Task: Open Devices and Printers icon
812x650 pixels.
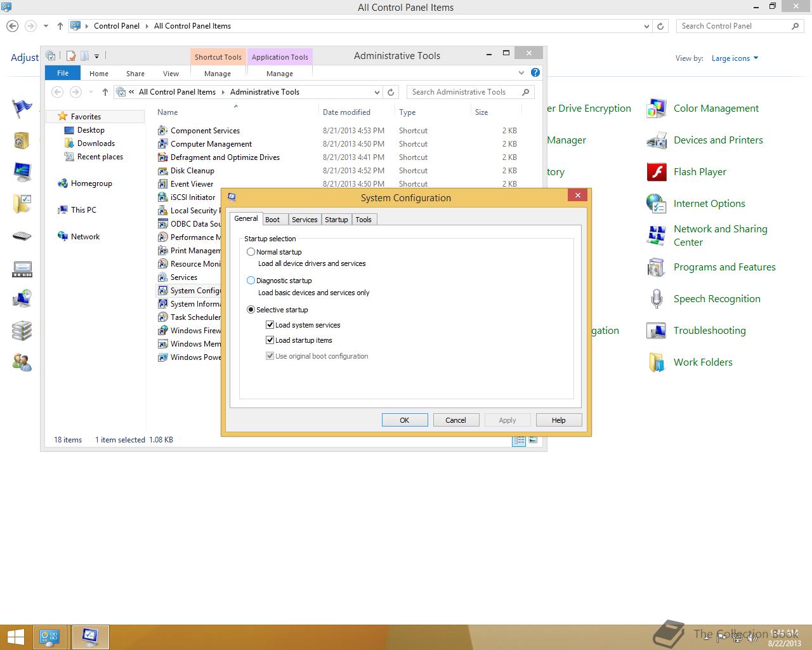Action: point(656,140)
